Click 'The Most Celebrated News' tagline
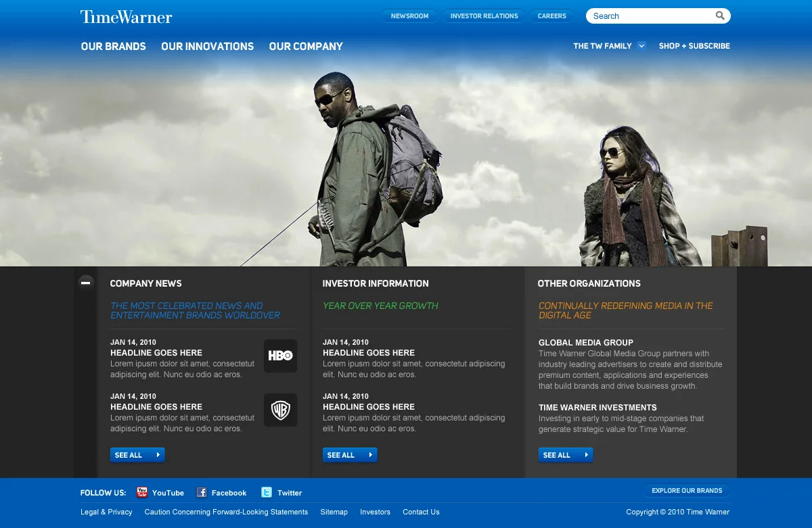The image size is (812, 528). click(195, 310)
